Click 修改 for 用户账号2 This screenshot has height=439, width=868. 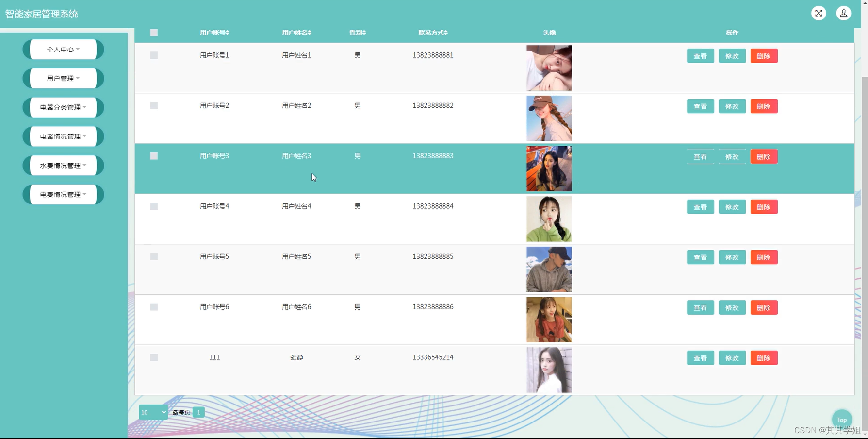coord(732,106)
